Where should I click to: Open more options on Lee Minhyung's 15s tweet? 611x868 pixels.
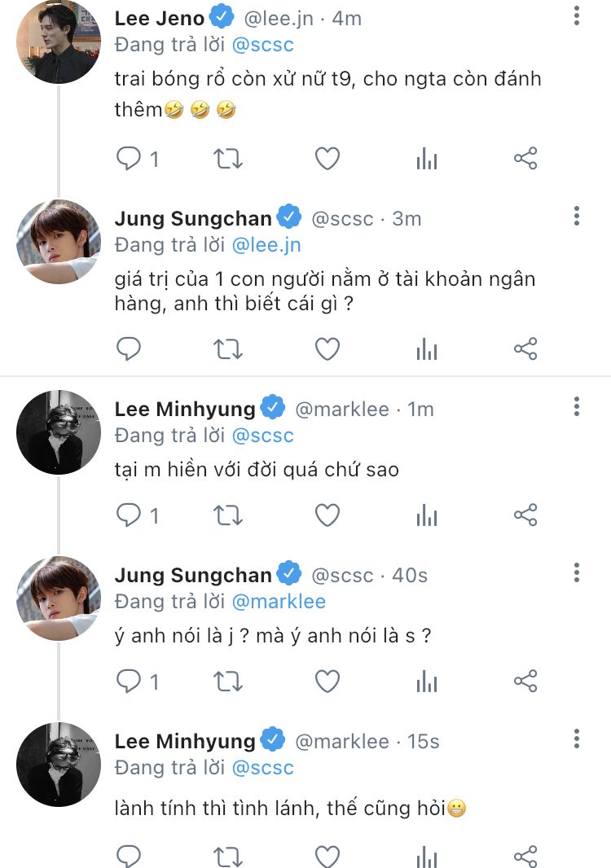pos(577,739)
